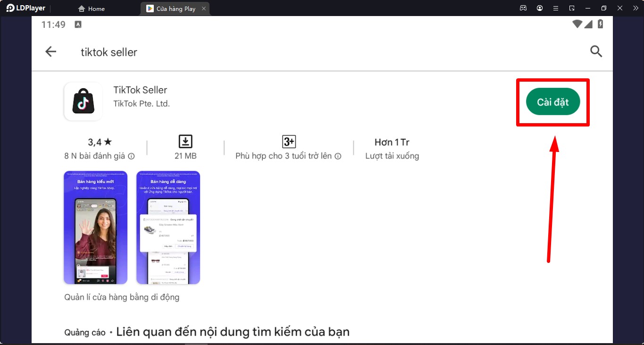The height and width of the screenshot is (345, 644).
Task: Show info for Phù hợp cho 3 tuổi
Action: [338, 156]
